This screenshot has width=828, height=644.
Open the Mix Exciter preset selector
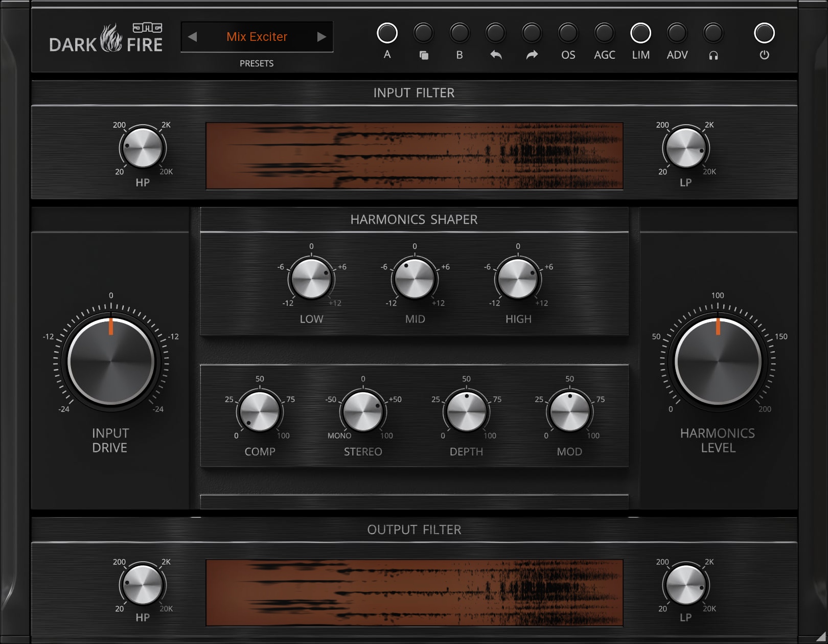[257, 37]
